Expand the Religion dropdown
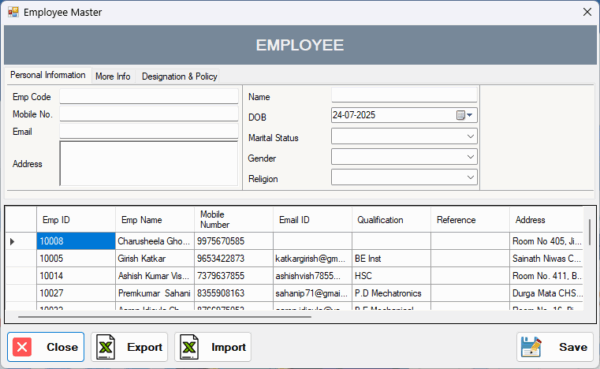This screenshot has width=600, height=369. click(470, 178)
